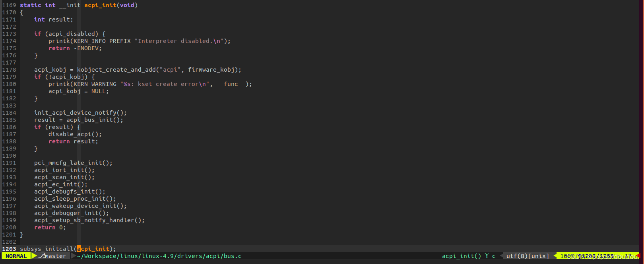
Task: Click kobject_create_and_add call on line 1178
Action: [116, 70]
